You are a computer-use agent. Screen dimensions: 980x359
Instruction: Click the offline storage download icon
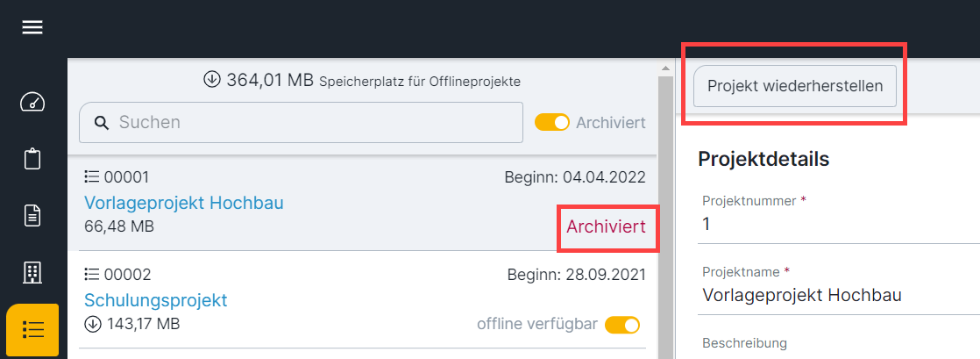(212, 80)
